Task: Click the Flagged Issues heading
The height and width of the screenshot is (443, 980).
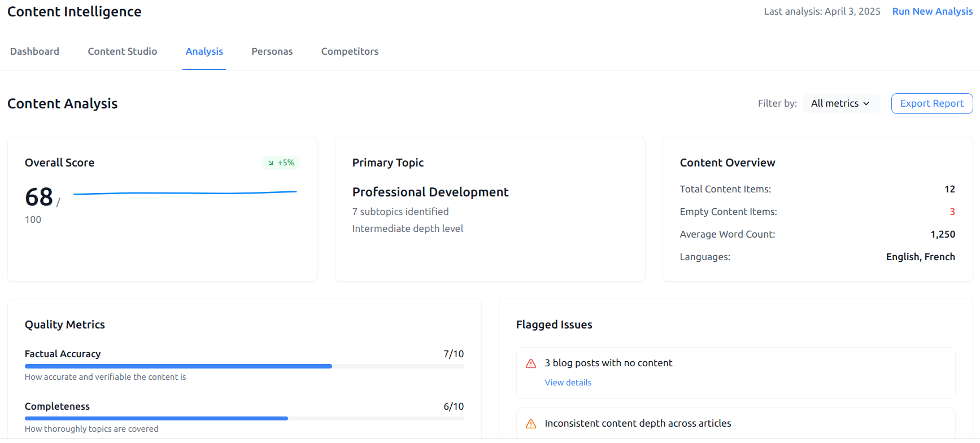Action: [x=554, y=324]
